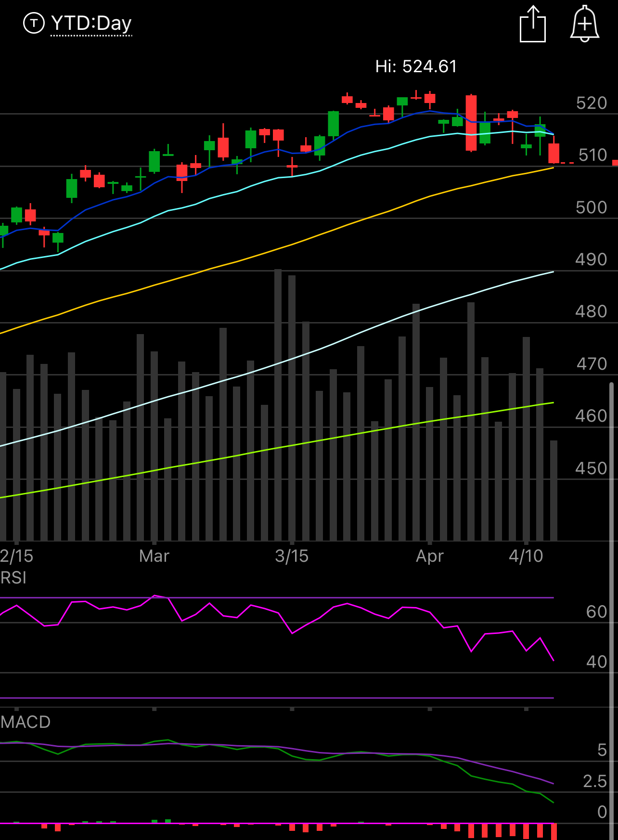Tap the RSI 40 level label
This screenshot has height=840, width=618.
click(x=597, y=662)
